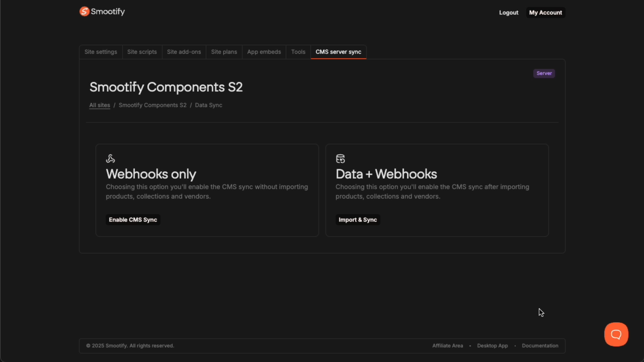Go back to All sites via breadcrumb

point(99,105)
